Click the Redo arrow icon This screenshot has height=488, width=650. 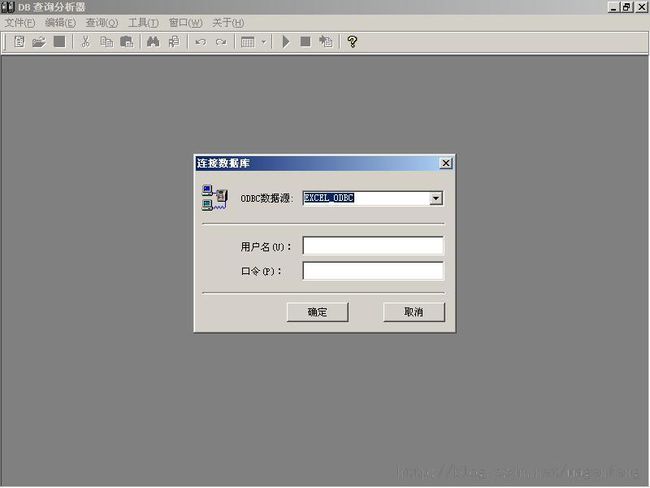(x=221, y=42)
